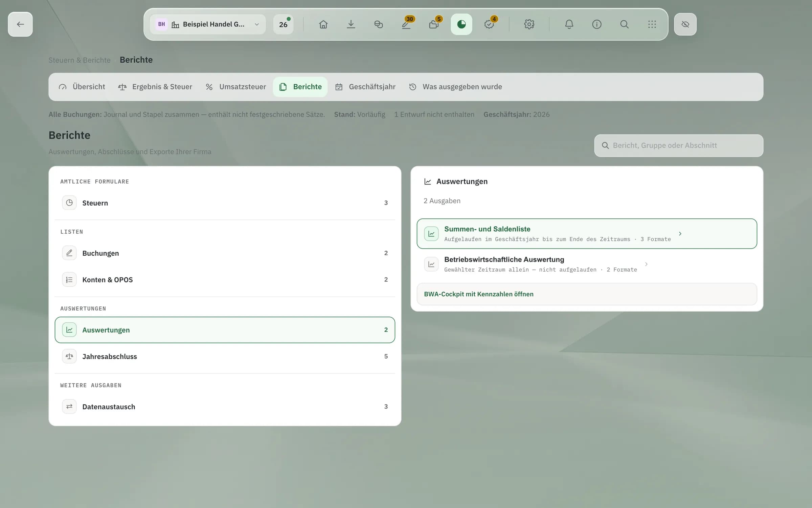The image size is (812, 508).
Task: Switch to the Übersicht tab
Action: [82, 87]
